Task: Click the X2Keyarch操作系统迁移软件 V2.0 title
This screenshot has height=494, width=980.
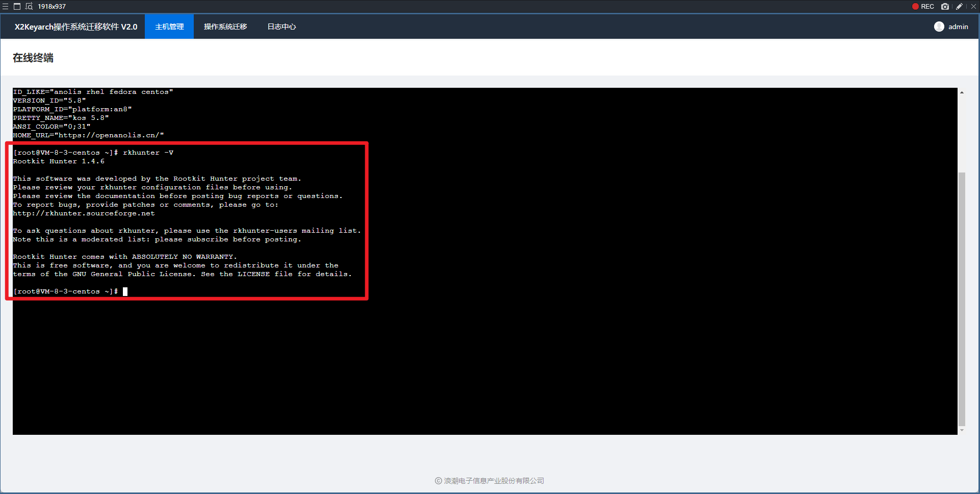Action: pyautogui.click(x=76, y=27)
